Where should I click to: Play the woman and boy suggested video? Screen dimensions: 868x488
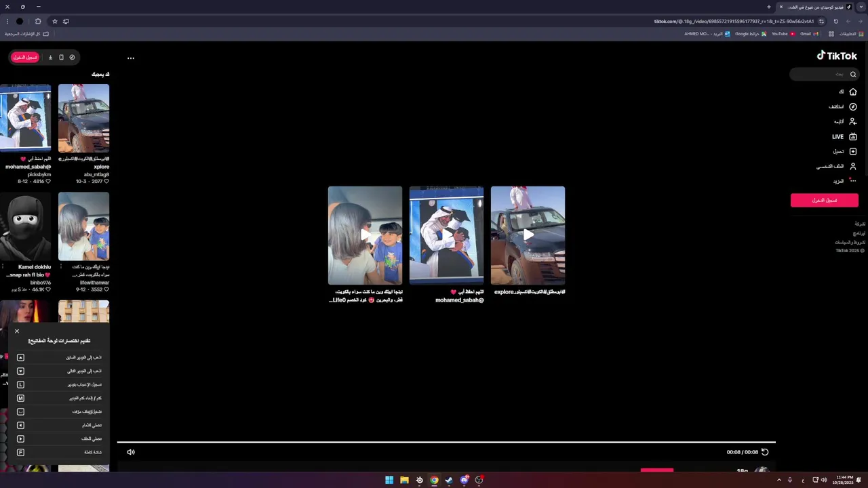pos(365,235)
